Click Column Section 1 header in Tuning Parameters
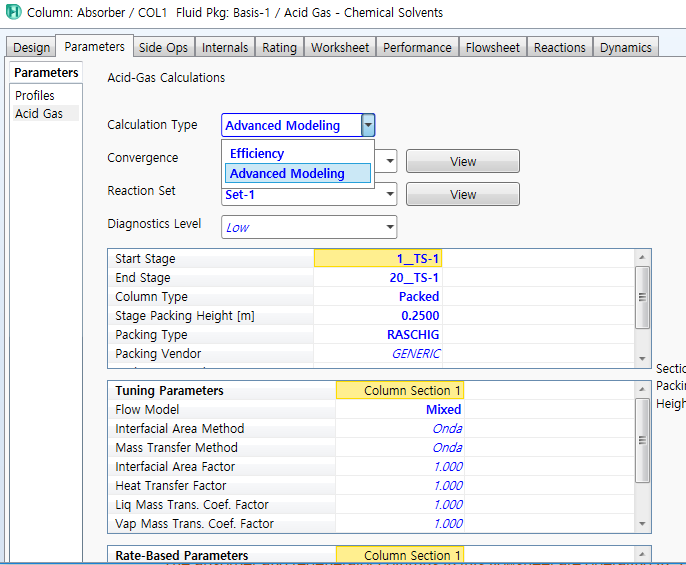686x565 pixels. click(x=400, y=390)
